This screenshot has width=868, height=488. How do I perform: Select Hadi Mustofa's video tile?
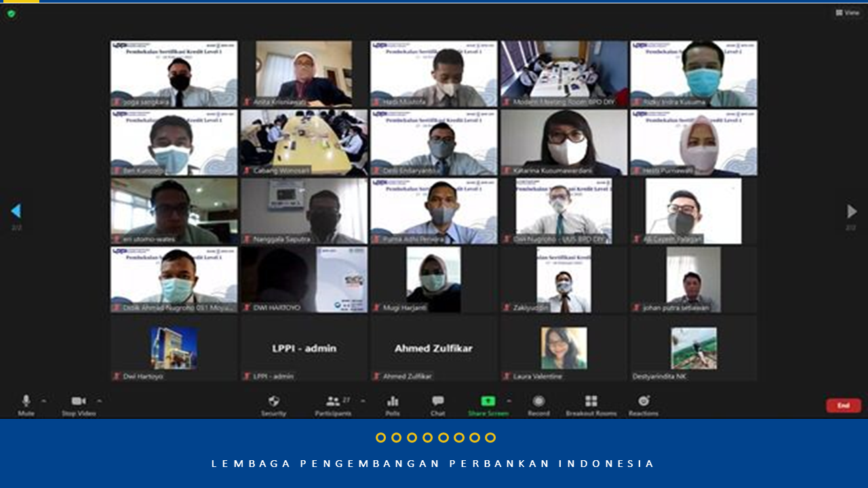click(x=434, y=74)
